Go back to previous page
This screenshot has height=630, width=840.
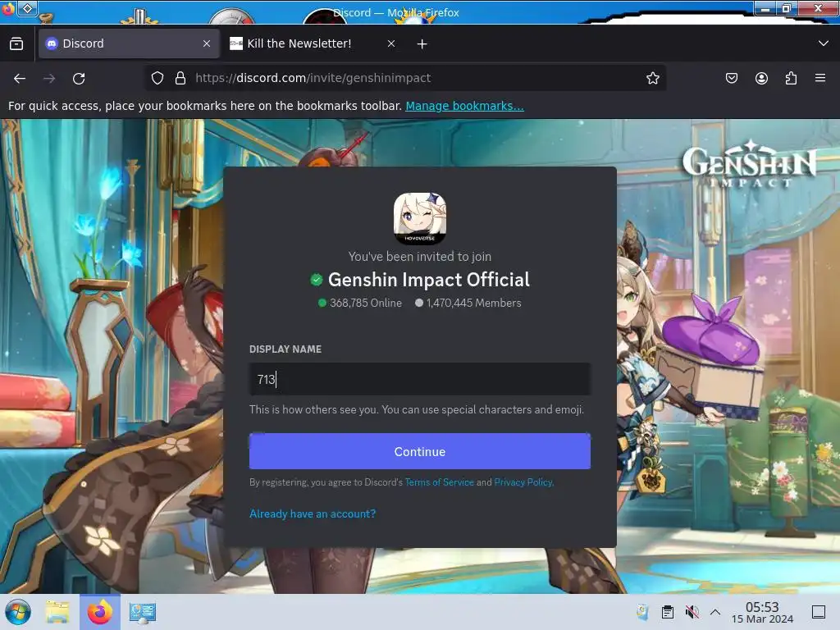20,78
